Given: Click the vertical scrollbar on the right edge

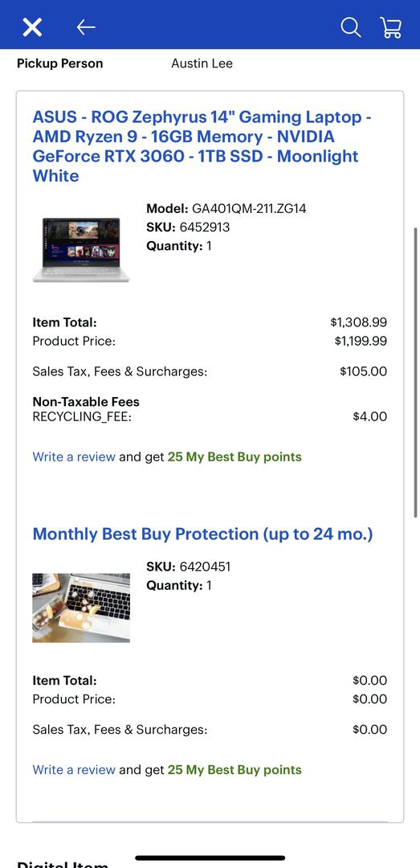Looking at the screenshot, I should 416,372.
